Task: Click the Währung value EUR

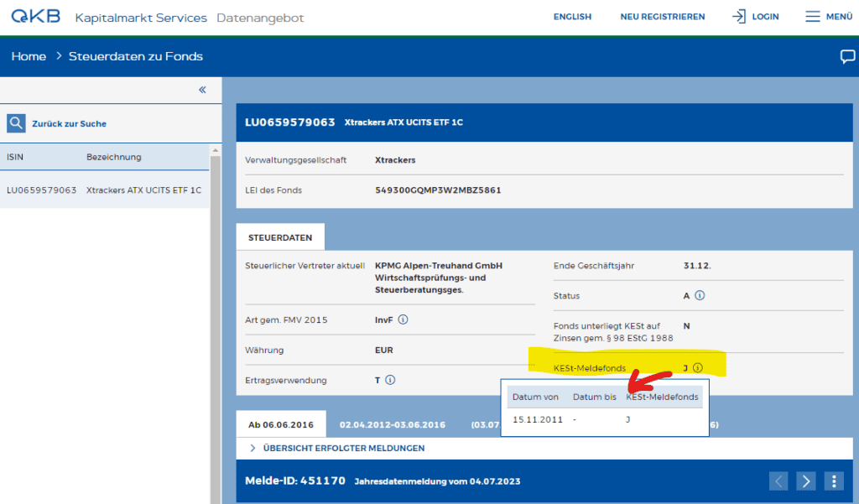Action: point(383,350)
